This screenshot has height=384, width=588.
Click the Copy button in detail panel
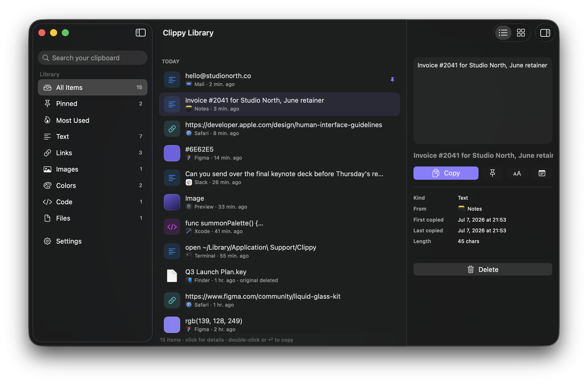tap(446, 173)
